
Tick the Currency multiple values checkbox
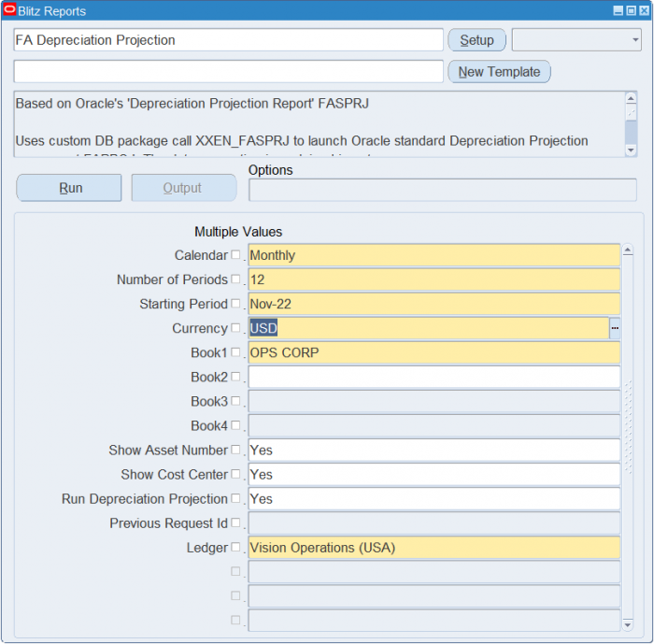235,328
